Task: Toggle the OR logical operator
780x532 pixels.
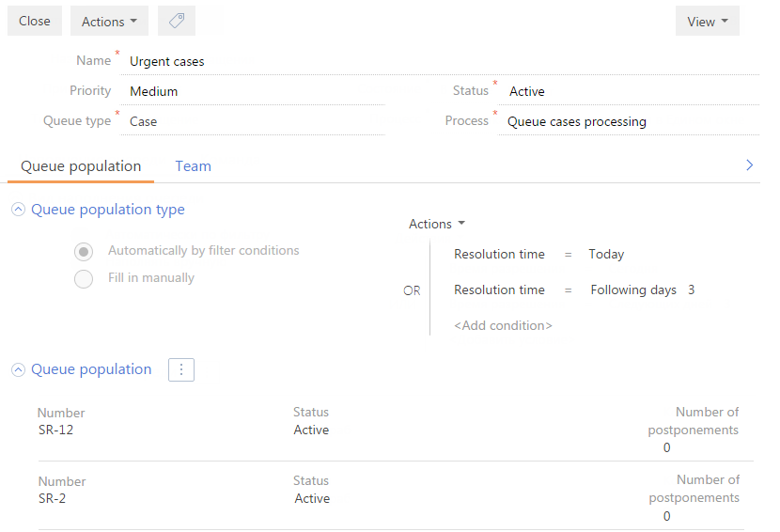Action: 412,290
